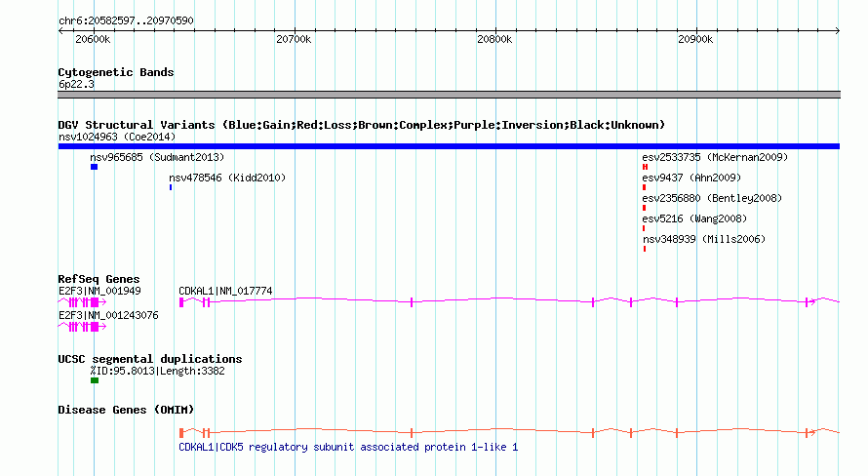
Task: Select the esv9437 (Ahn2009) red loss marker
Action: click(x=644, y=187)
